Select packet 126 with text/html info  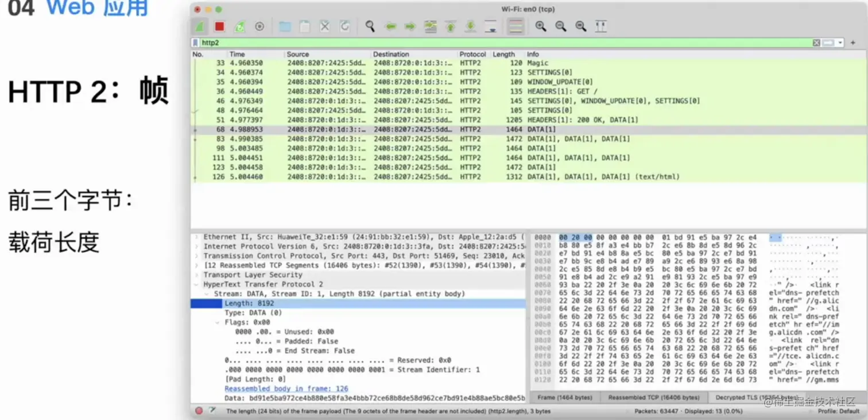[529, 177]
